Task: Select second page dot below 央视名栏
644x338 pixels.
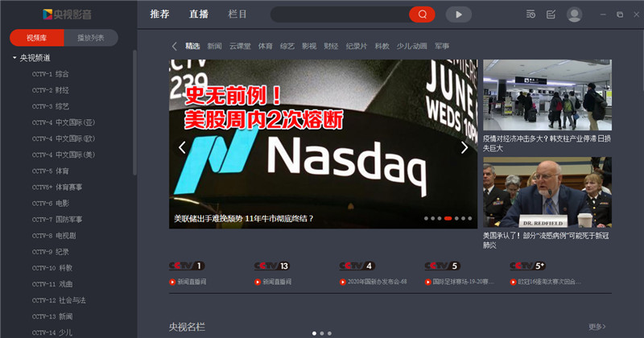Action: pos(322,333)
